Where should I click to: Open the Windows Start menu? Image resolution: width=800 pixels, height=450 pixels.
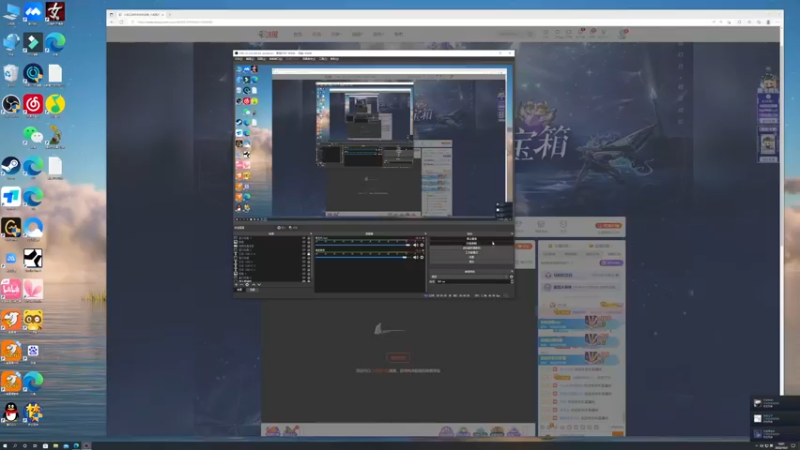pyautogui.click(x=5, y=446)
